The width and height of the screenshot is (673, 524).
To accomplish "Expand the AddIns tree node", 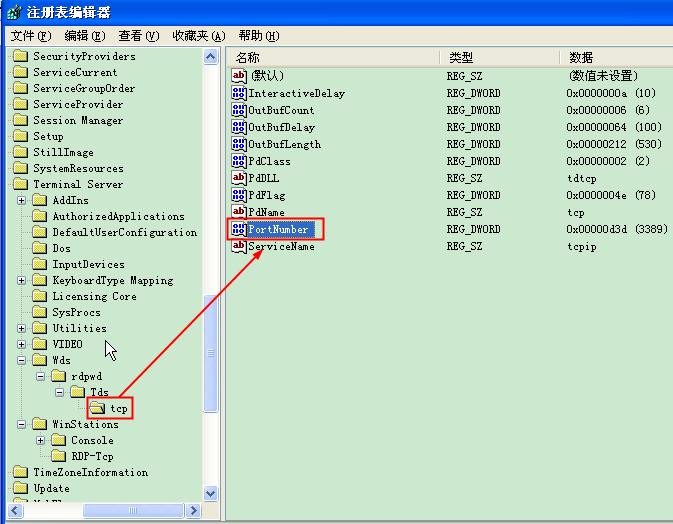I will [22, 200].
